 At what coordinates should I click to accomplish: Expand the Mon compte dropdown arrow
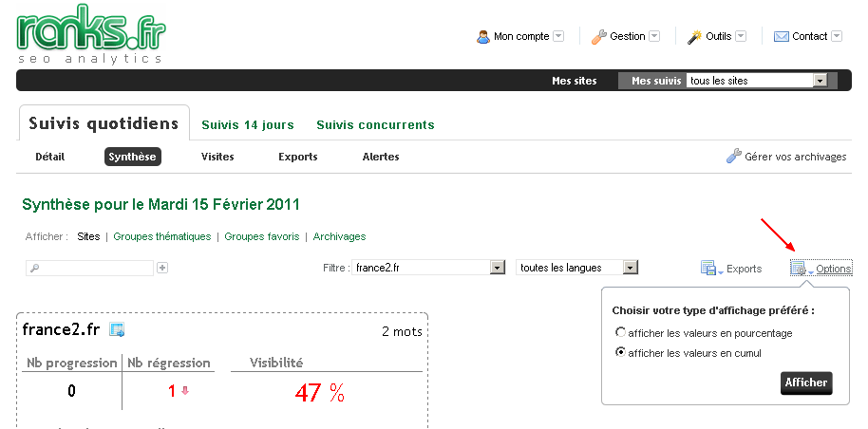coord(558,36)
